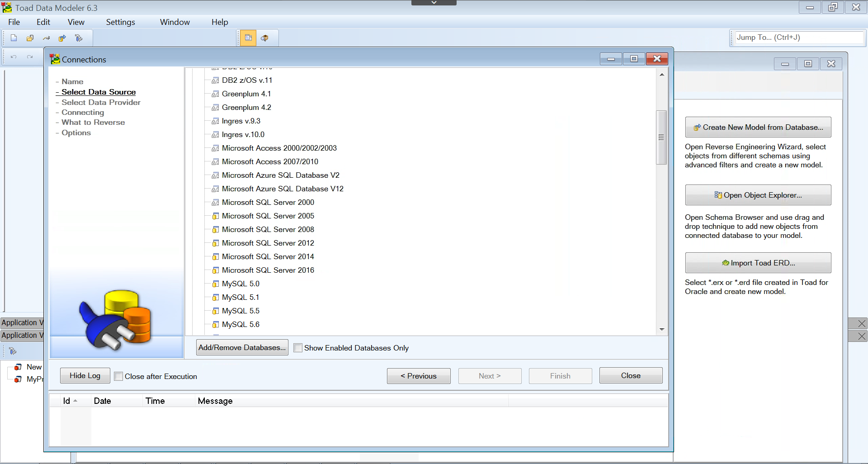Check the Close after Execution checkbox
Image resolution: width=868 pixels, height=464 pixels.
pos(118,376)
